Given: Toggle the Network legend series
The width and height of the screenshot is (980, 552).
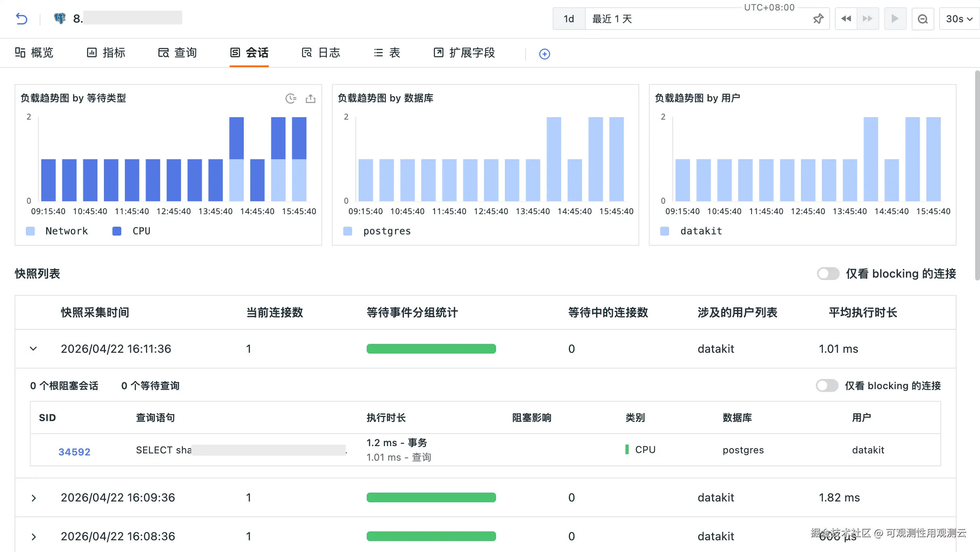Looking at the screenshot, I should [x=66, y=231].
